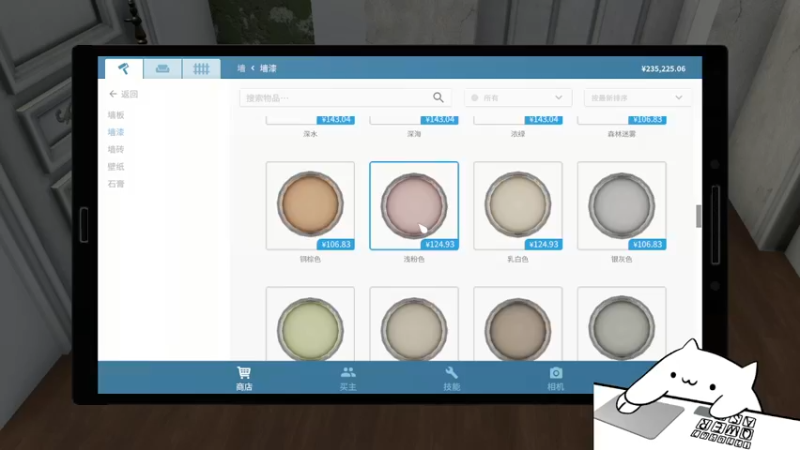Select 石膏 in the sidebar

tap(116, 184)
